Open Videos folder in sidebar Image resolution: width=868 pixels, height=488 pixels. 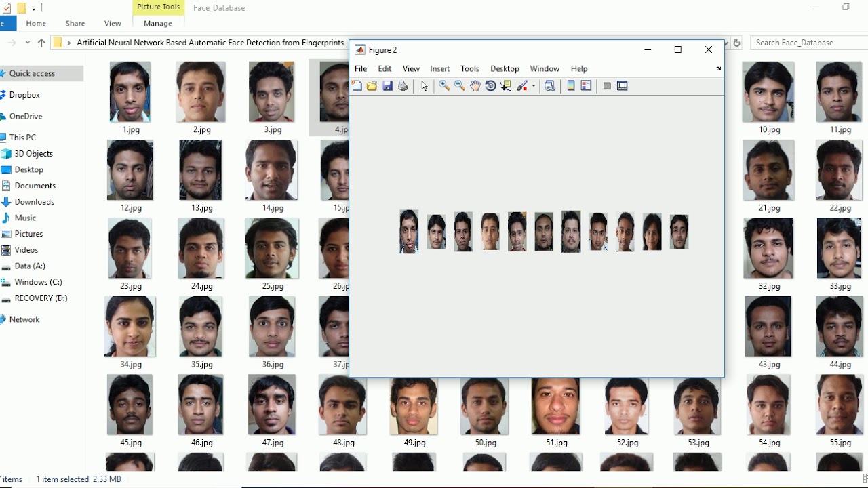(26, 249)
